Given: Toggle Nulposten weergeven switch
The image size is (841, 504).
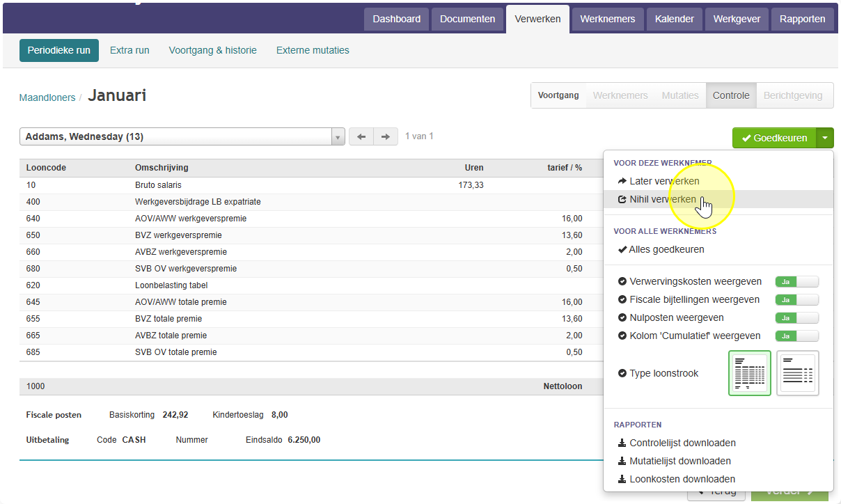Looking at the screenshot, I should click(x=797, y=318).
